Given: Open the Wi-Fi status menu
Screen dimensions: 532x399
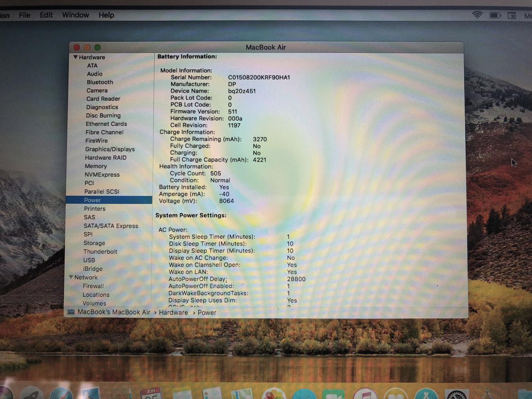Looking at the screenshot, I should coord(477,15).
